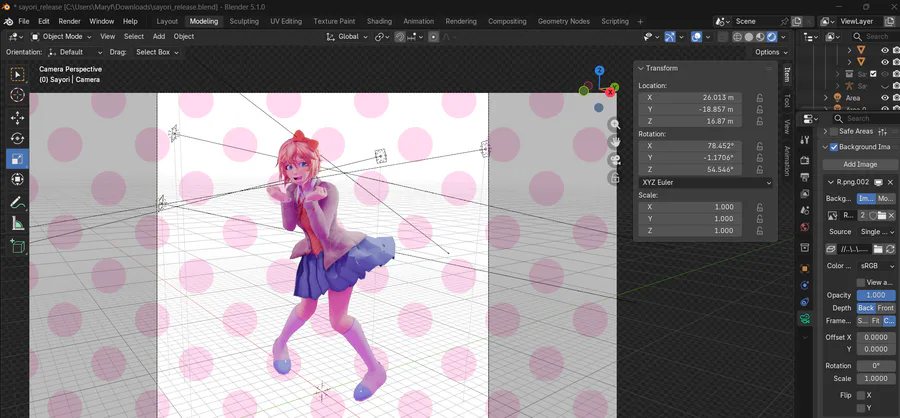Image resolution: width=900 pixels, height=418 pixels.
Task: Click the Opacity 1.000 slider
Action: (876, 295)
